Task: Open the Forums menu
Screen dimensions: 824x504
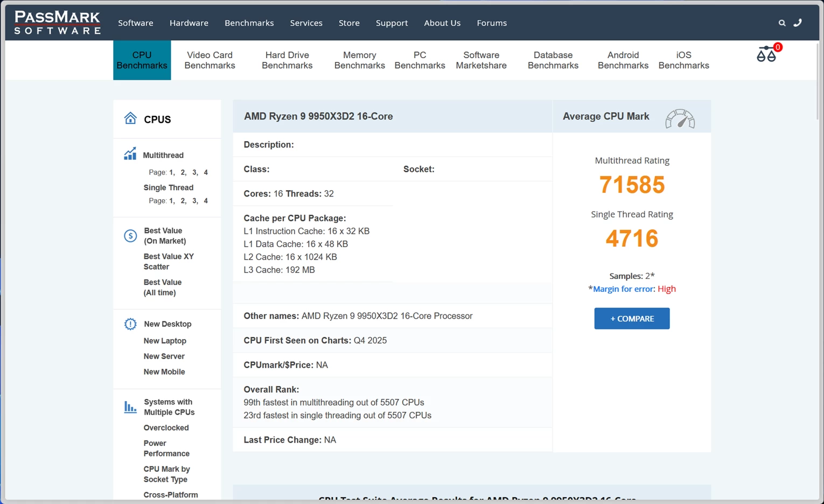Action: click(x=491, y=23)
